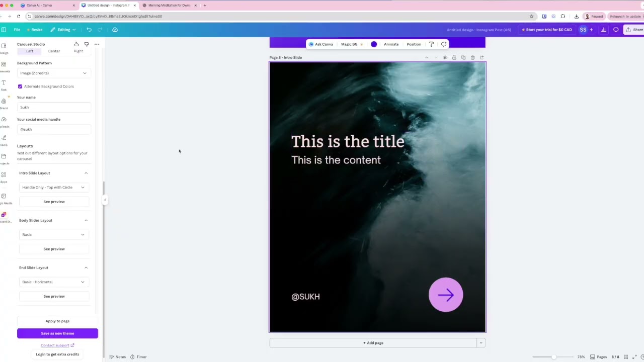Open the Handle Only - Top with Circle dropdown

54,188
